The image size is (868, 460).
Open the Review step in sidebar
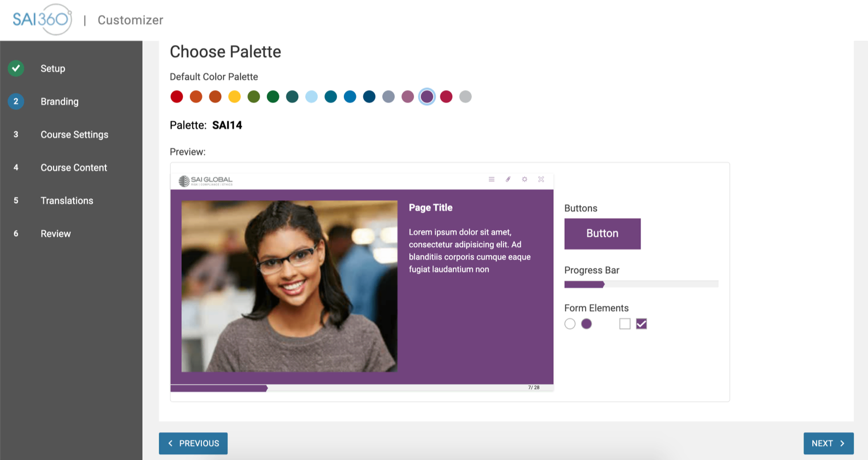coord(55,234)
